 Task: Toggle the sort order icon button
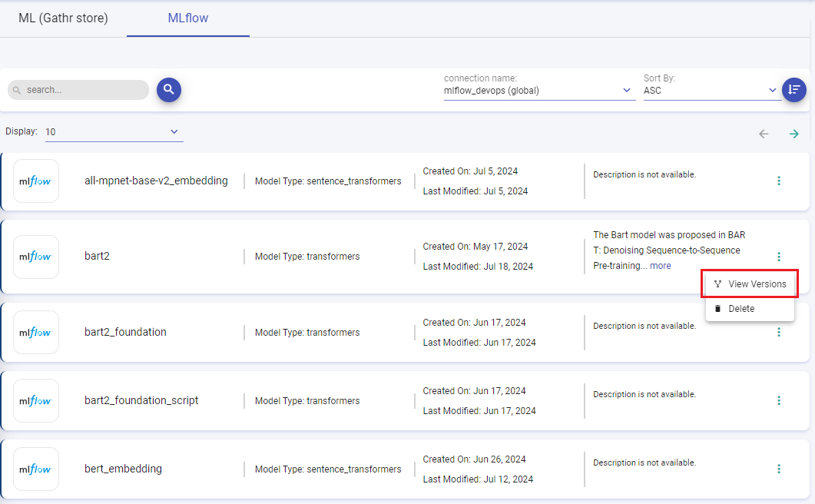tap(793, 90)
